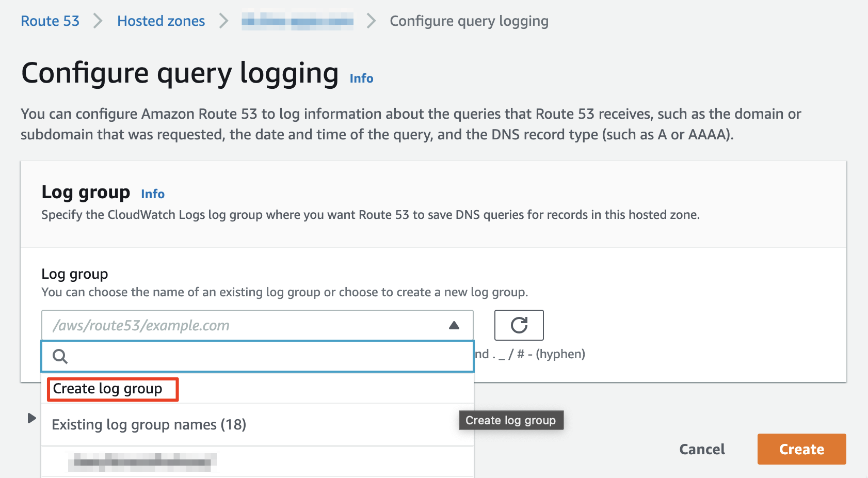Screen dimensions: 868x478
Task: Go to Hosted zones breadcrumb
Action: coord(161,21)
